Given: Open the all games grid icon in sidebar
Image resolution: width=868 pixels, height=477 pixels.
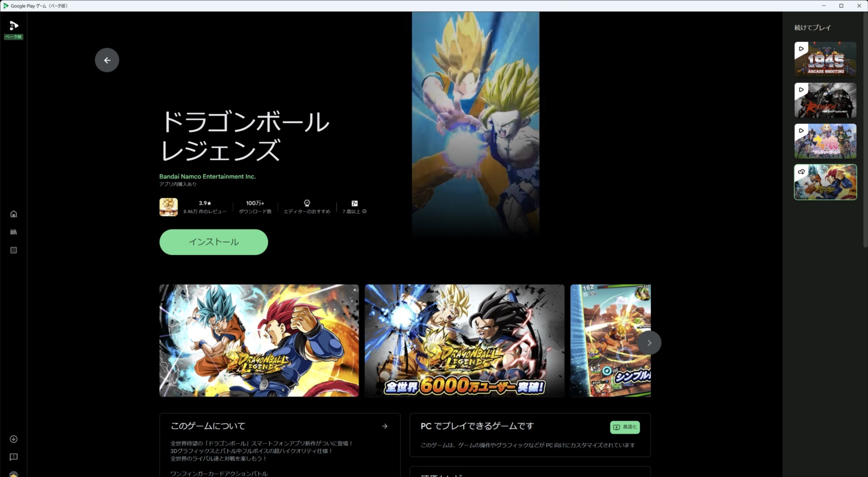Looking at the screenshot, I should 14,250.
